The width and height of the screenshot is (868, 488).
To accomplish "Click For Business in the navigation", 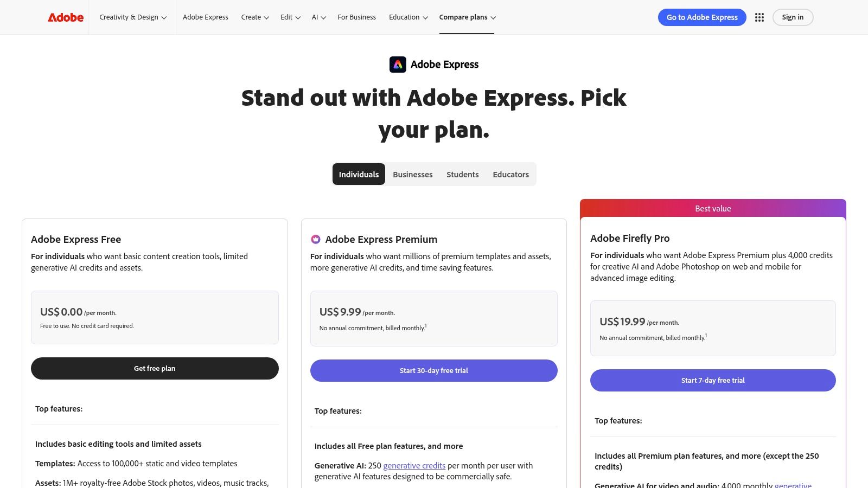I will tap(356, 17).
